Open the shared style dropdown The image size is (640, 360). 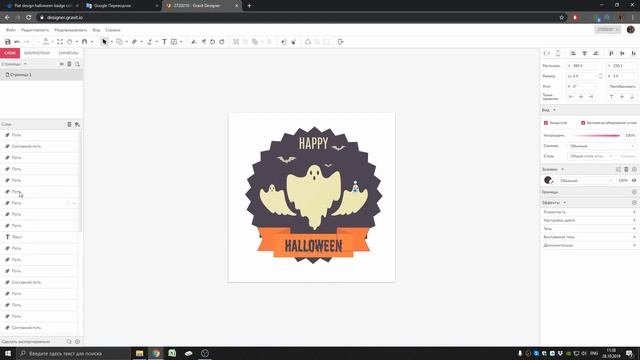pyautogui.click(x=591, y=156)
